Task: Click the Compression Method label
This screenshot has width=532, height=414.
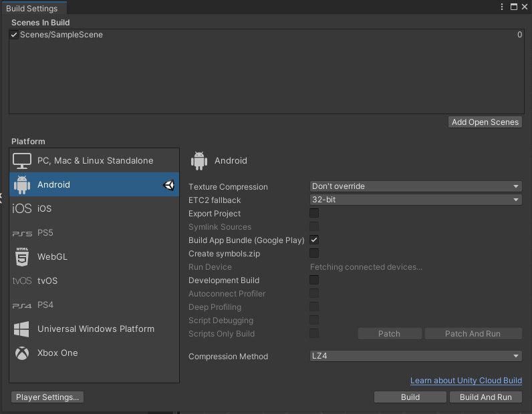Action: pyautogui.click(x=228, y=357)
